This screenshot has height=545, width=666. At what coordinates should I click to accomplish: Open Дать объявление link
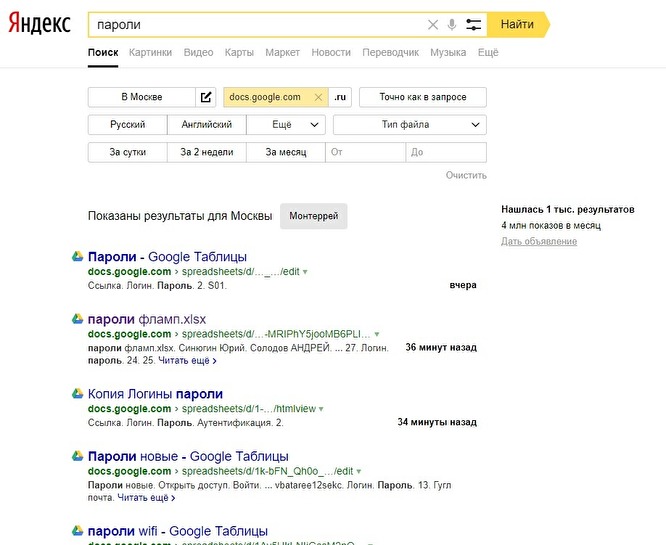coord(539,241)
